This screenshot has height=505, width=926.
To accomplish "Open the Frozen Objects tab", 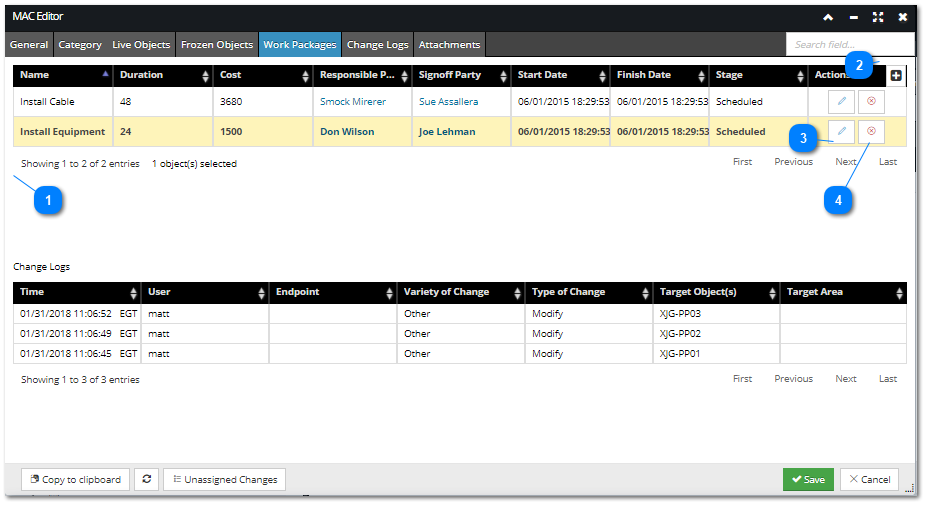I will coord(217,45).
